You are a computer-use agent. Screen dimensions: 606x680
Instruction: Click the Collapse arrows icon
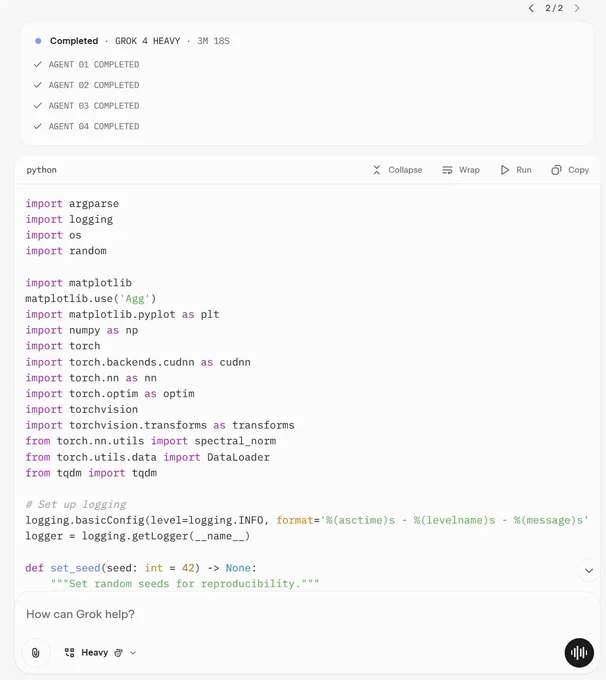[x=377, y=170]
